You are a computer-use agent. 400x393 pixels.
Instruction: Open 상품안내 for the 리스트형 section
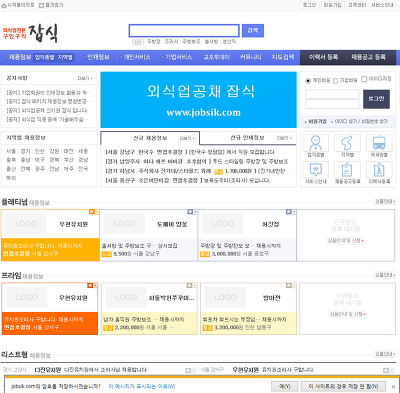click(385, 354)
